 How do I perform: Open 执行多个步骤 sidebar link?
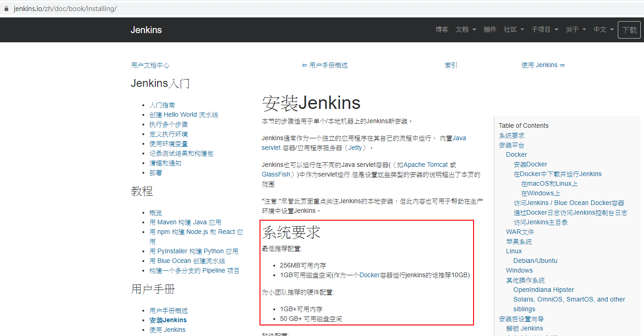point(169,125)
